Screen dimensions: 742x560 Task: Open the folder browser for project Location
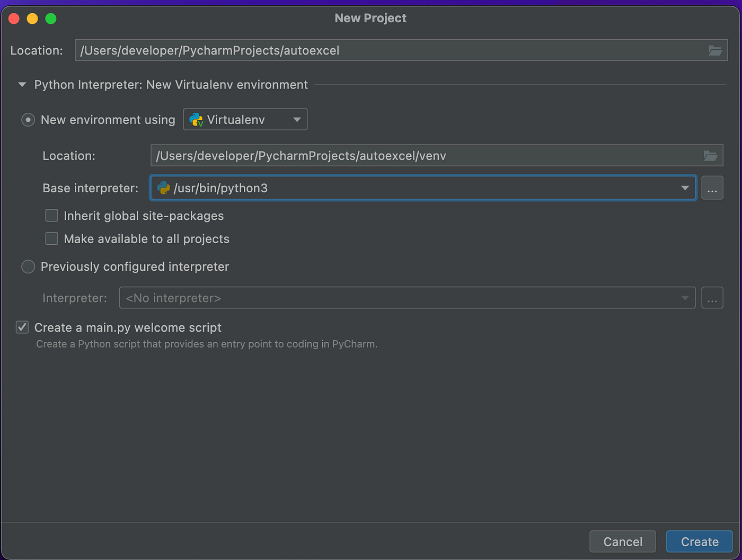coord(715,50)
